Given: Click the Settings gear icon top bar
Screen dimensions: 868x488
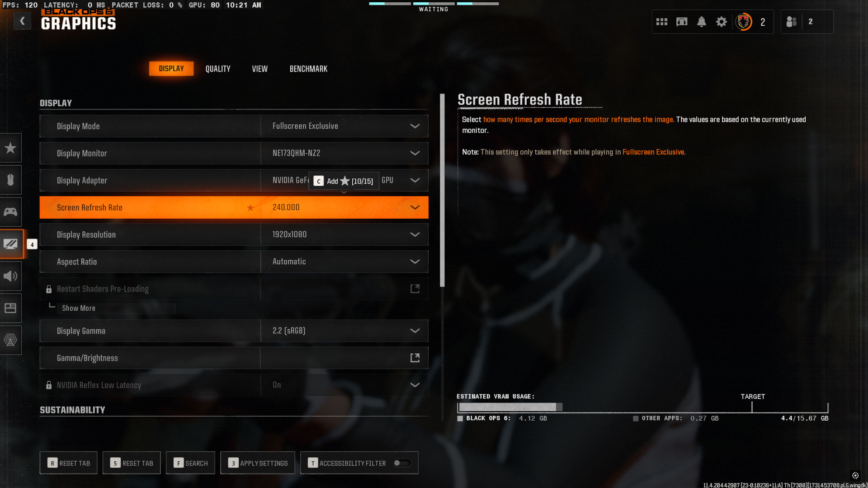Looking at the screenshot, I should point(722,22).
